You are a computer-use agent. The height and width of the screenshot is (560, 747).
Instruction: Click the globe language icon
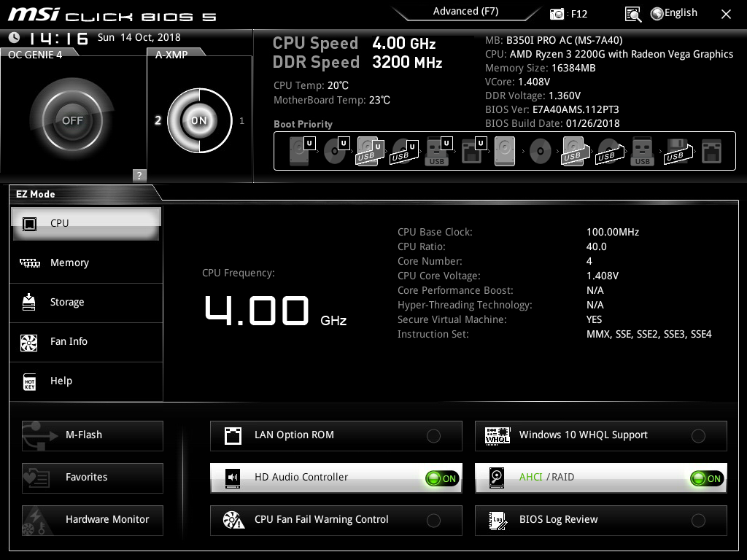[657, 14]
